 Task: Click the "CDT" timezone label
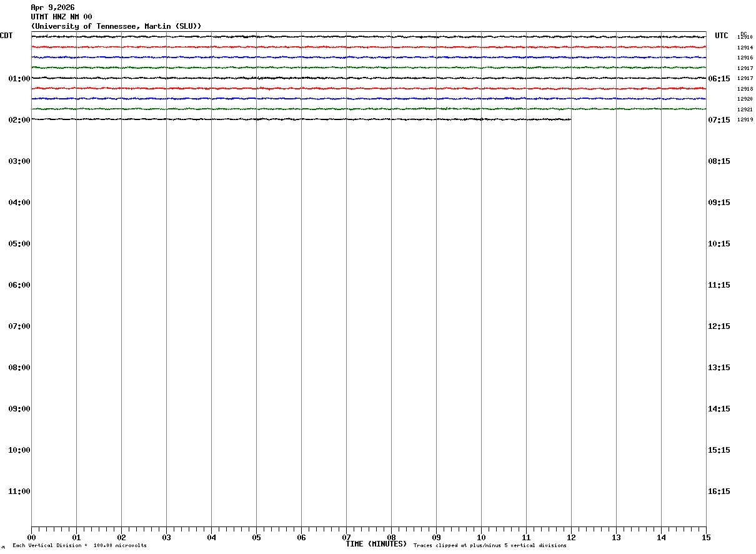(6, 36)
